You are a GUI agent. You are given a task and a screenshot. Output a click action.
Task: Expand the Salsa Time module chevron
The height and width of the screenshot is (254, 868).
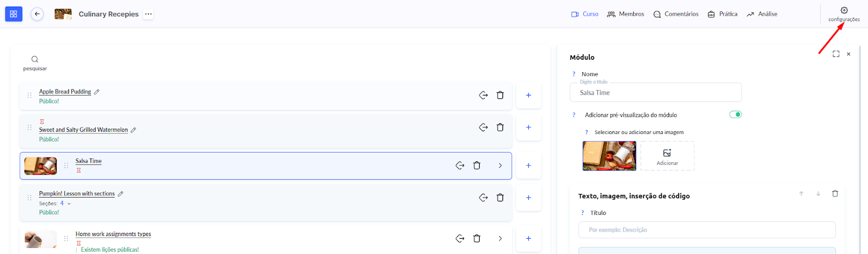(x=500, y=166)
